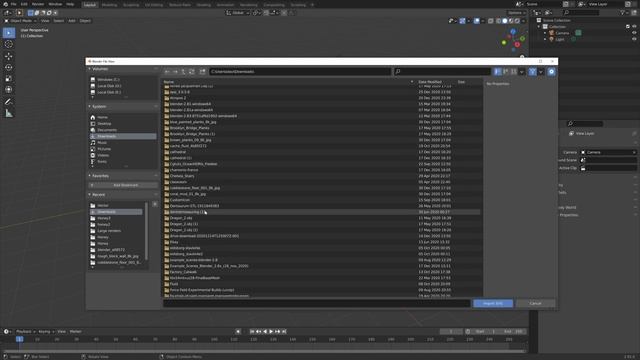Switch to the Shading workspace tab

pyautogui.click(x=204, y=5)
